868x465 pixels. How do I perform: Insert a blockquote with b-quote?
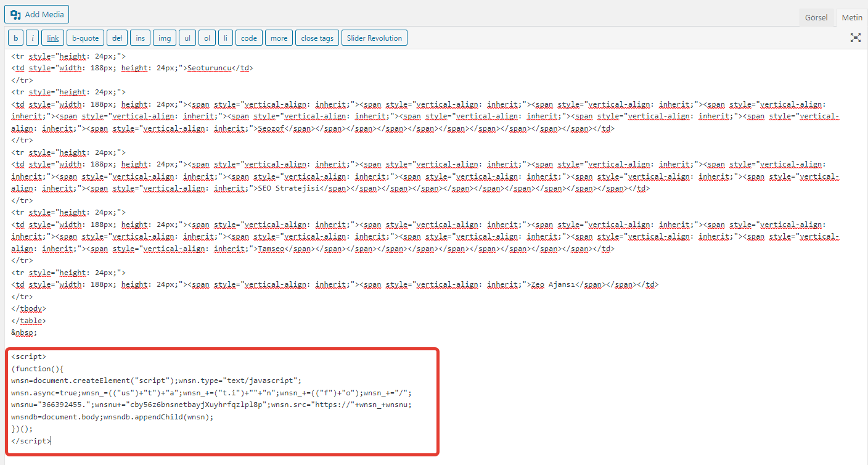[x=86, y=38]
